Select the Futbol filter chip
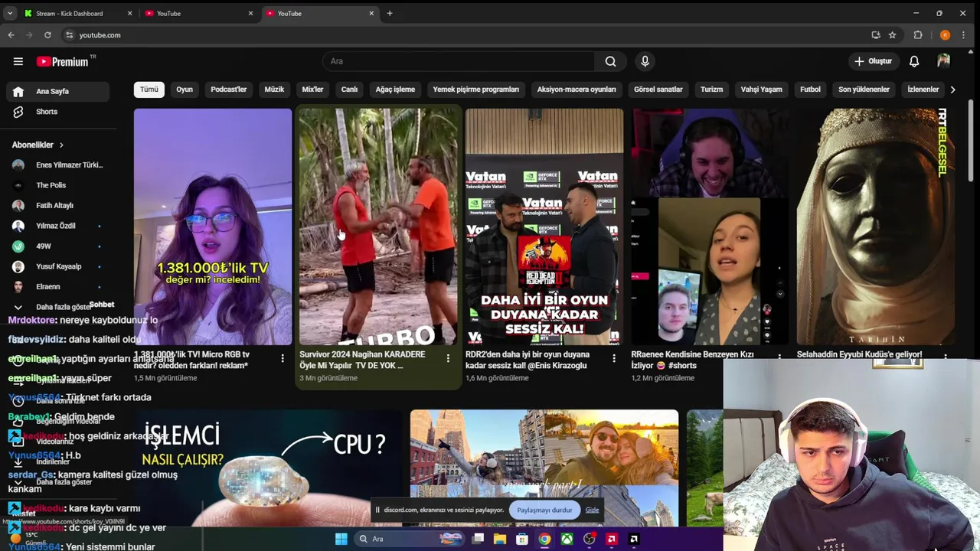Viewport: 980px width, 551px height. click(x=810, y=90)
